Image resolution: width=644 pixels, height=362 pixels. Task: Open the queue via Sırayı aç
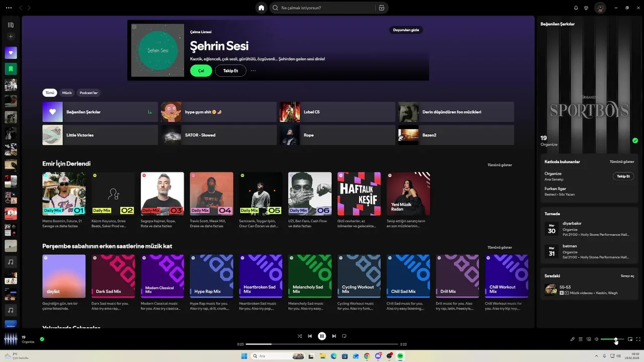(x=627, y=276)
